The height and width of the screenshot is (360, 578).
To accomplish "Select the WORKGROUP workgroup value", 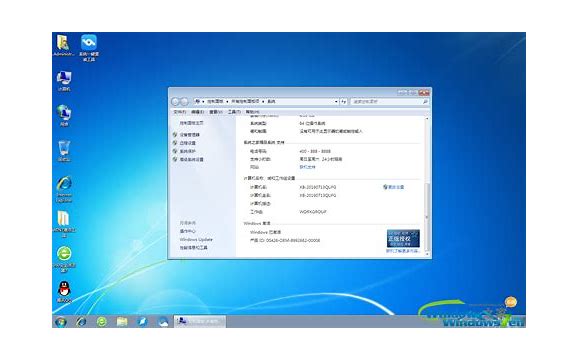I will [313, 212].
